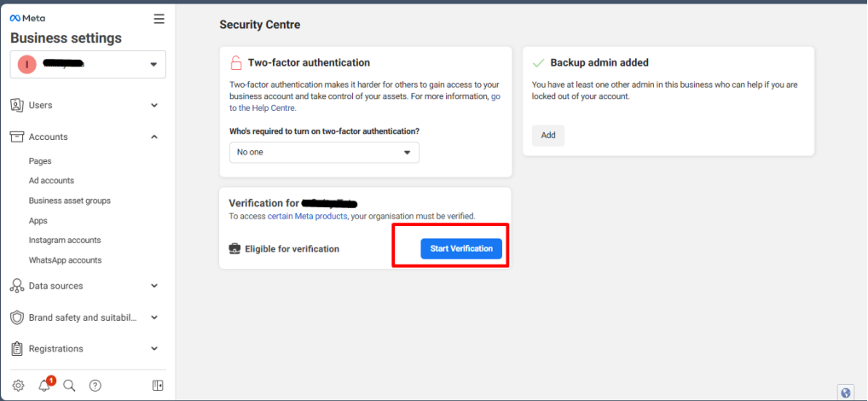Viewport: 868px width, 401px height.
Task: Open help via the question mark icon
Action: (95, 386)
